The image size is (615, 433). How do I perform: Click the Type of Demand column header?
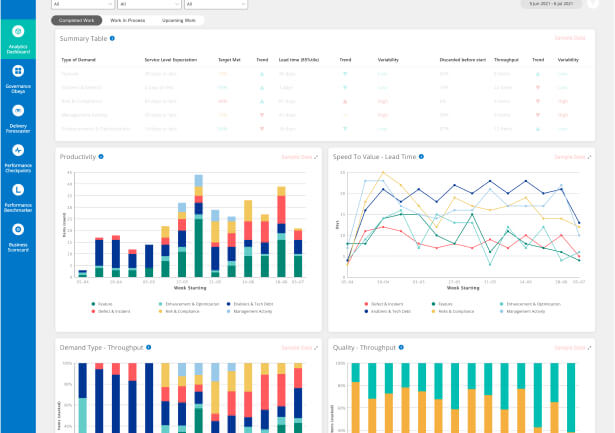click(x=78, y=60)
